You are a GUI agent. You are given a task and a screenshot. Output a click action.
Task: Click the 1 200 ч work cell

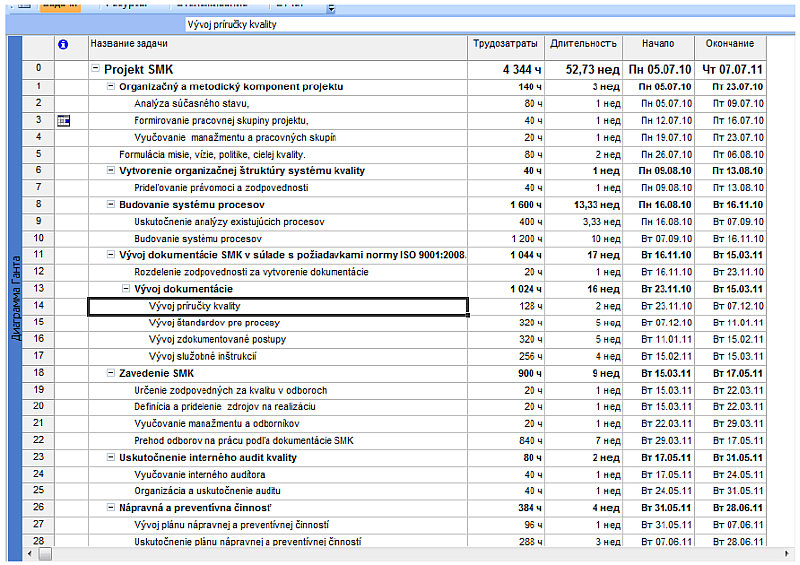tap(506, 239)
